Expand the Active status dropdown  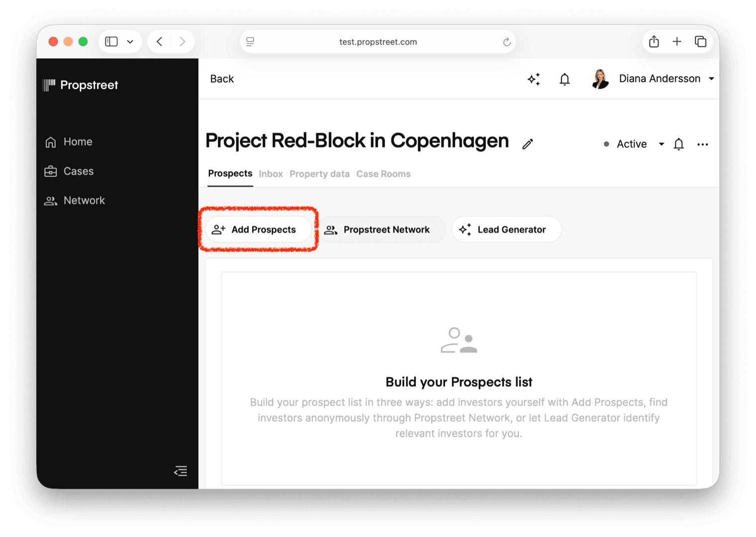661,144
